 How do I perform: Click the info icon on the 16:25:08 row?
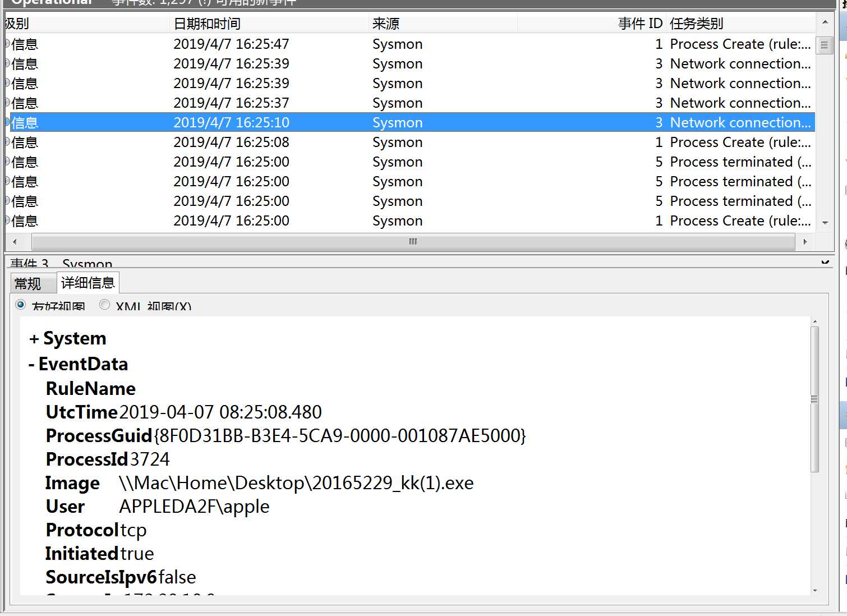[7, 142]
